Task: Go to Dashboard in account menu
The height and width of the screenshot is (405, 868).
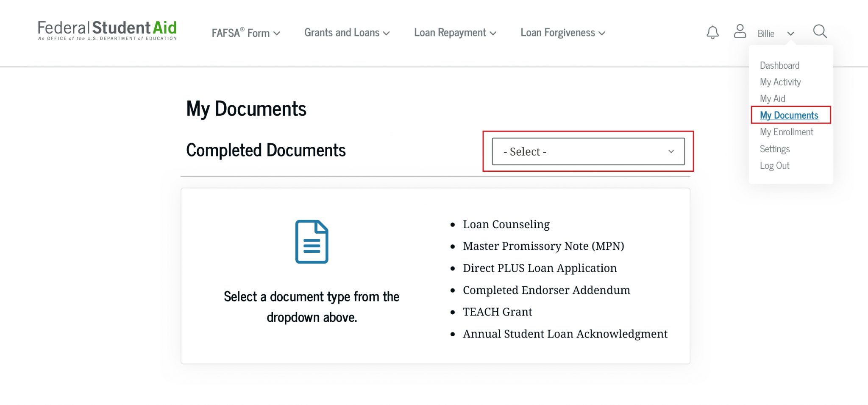Action: click(x=779, y=65)
